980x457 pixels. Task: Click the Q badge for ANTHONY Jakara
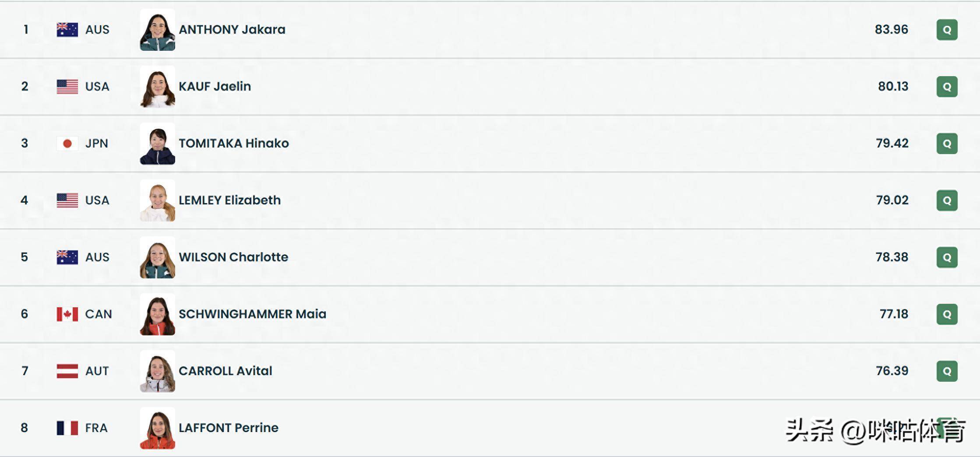947,30
